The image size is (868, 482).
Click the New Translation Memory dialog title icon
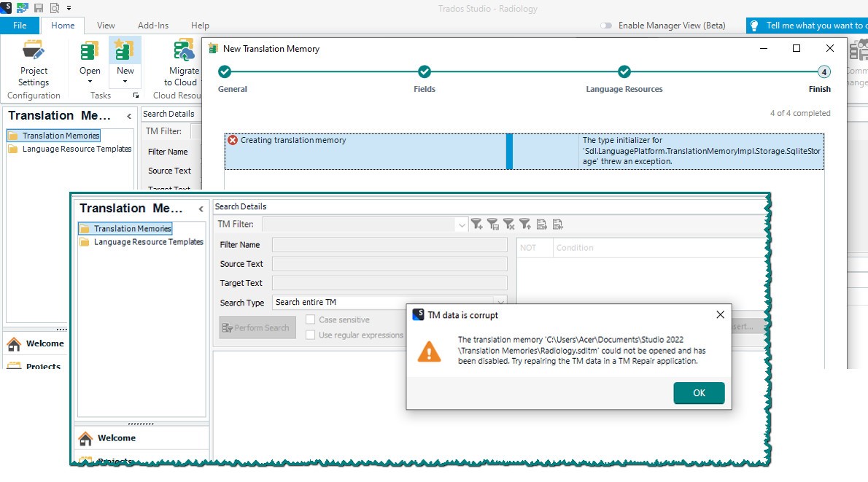tap(213, 49)
